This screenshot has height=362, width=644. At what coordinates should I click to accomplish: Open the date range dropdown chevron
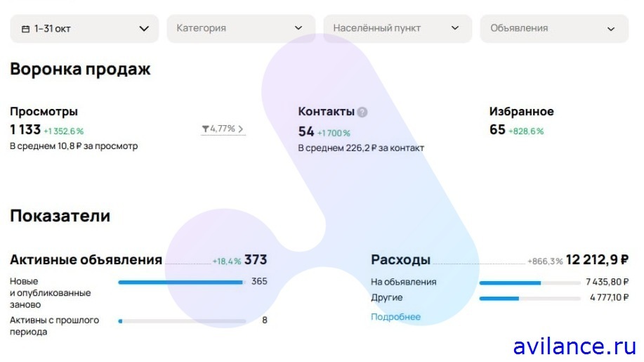pos(144,29)
